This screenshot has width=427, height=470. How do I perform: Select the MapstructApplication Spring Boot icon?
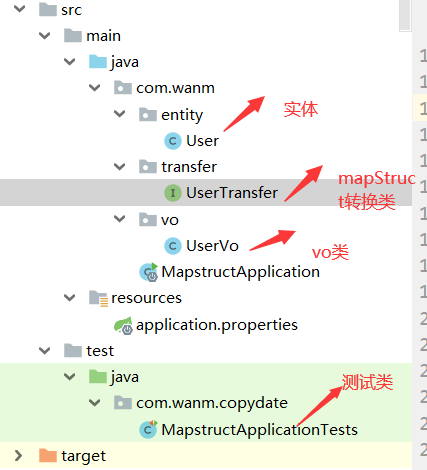pos(149,272)
